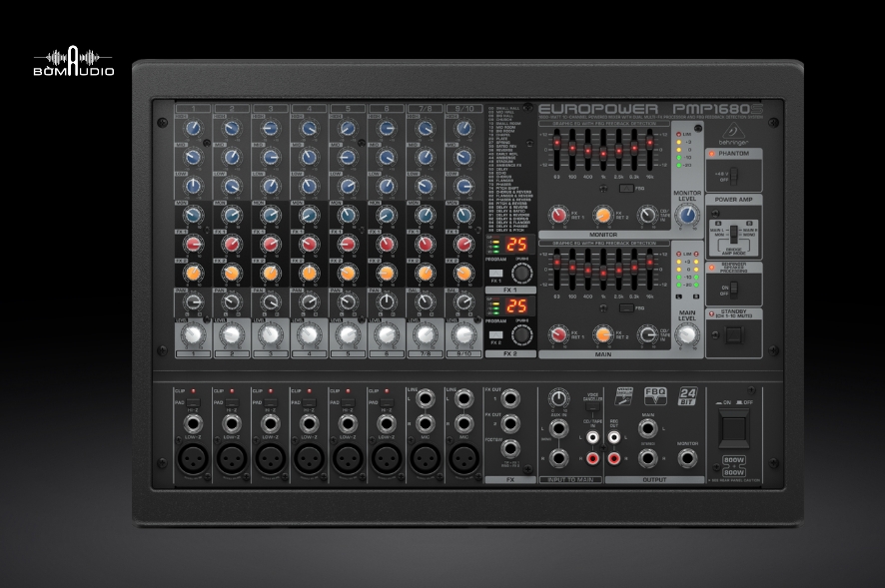This screenshot has height=588, width=885.
Task: Push the small FX 2 mute button
Action: (495, 335)
